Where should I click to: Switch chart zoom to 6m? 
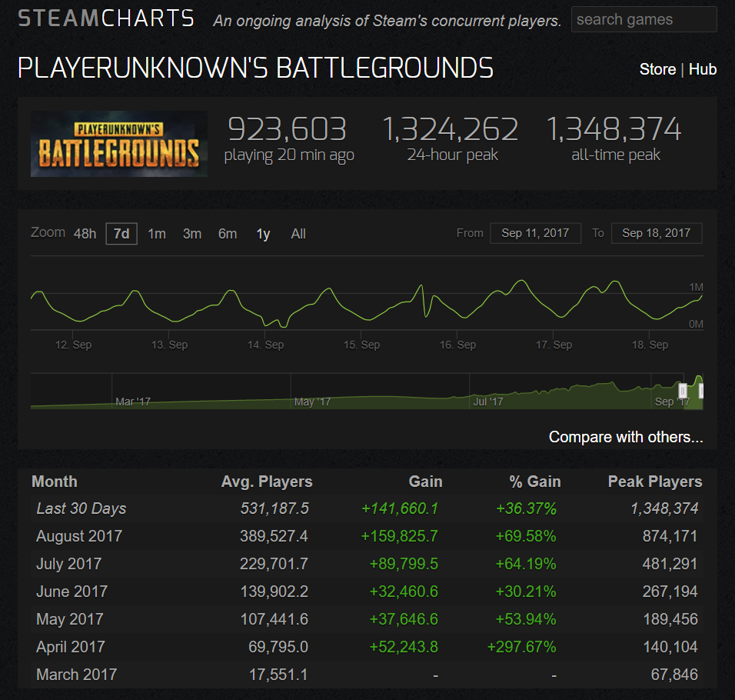tap(228, 234)
